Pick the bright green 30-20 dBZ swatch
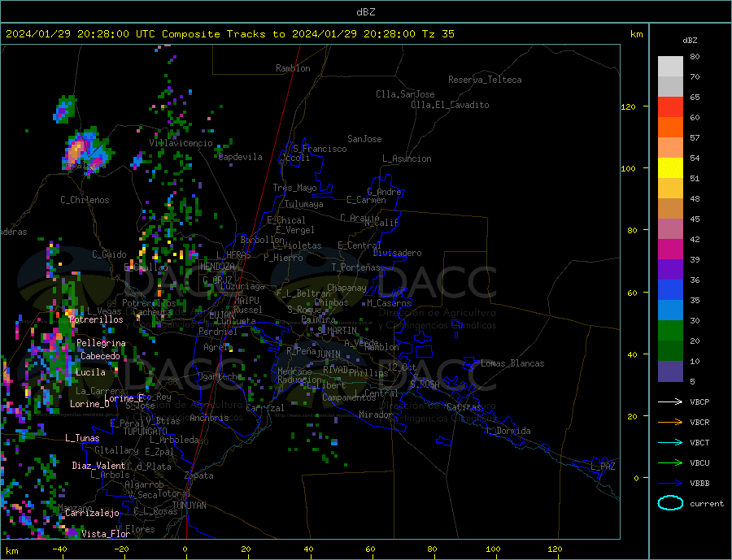 coord(670,331)
